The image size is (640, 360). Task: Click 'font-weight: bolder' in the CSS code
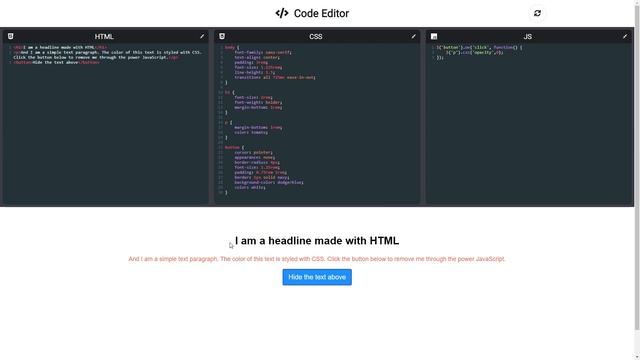point(258,102)
